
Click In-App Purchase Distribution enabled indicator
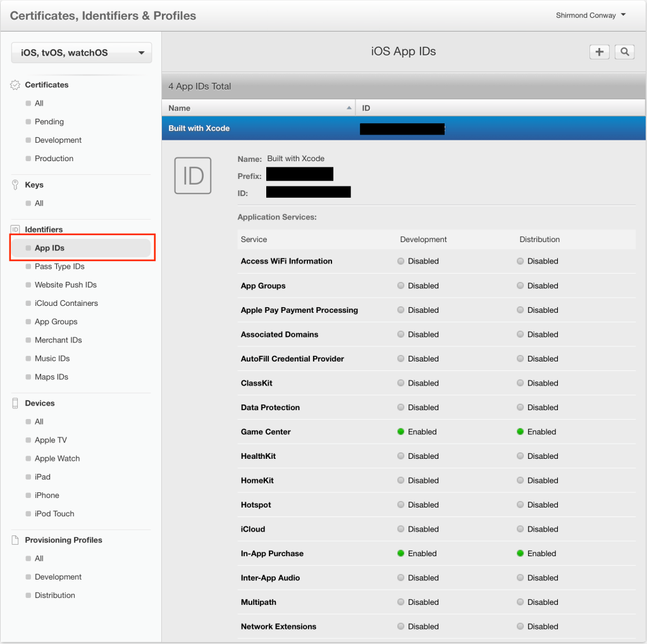521,554
